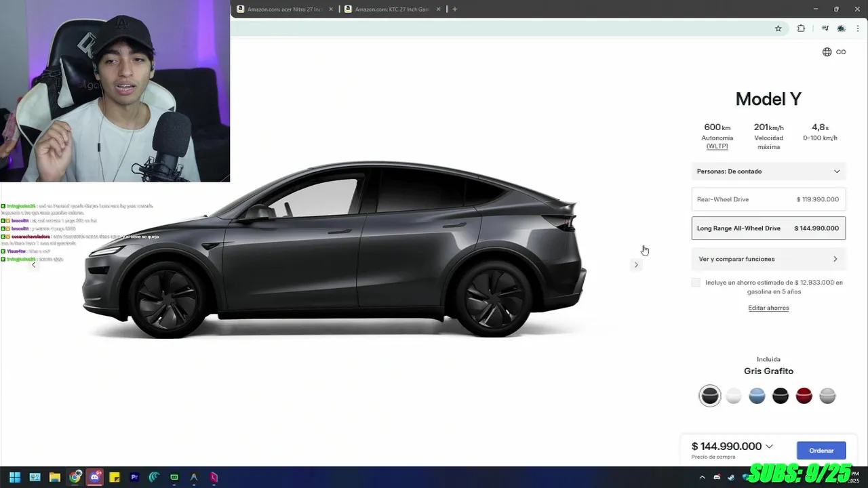Open the CO region language selector
Screen dimensions: 868x488
[834, 52]
